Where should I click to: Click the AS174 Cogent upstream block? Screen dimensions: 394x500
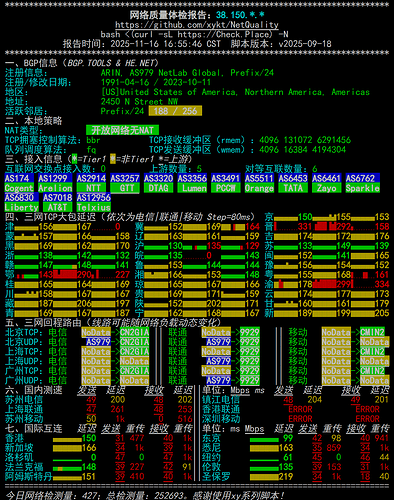[19, 183]
